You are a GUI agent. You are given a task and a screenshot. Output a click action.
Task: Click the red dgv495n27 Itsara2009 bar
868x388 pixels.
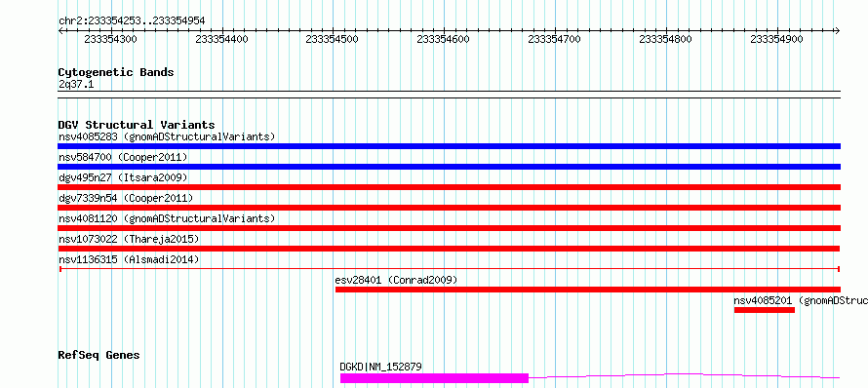449,187
